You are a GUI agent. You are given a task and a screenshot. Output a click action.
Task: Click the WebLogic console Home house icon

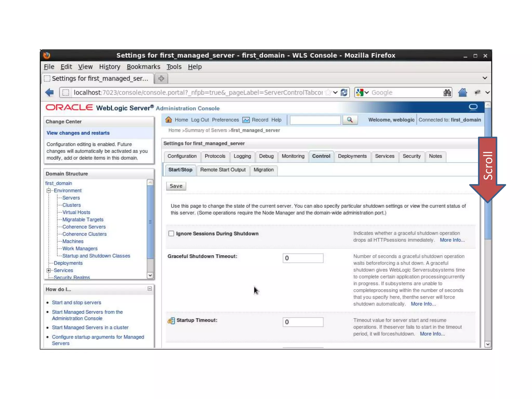click(x=169, y=120)
